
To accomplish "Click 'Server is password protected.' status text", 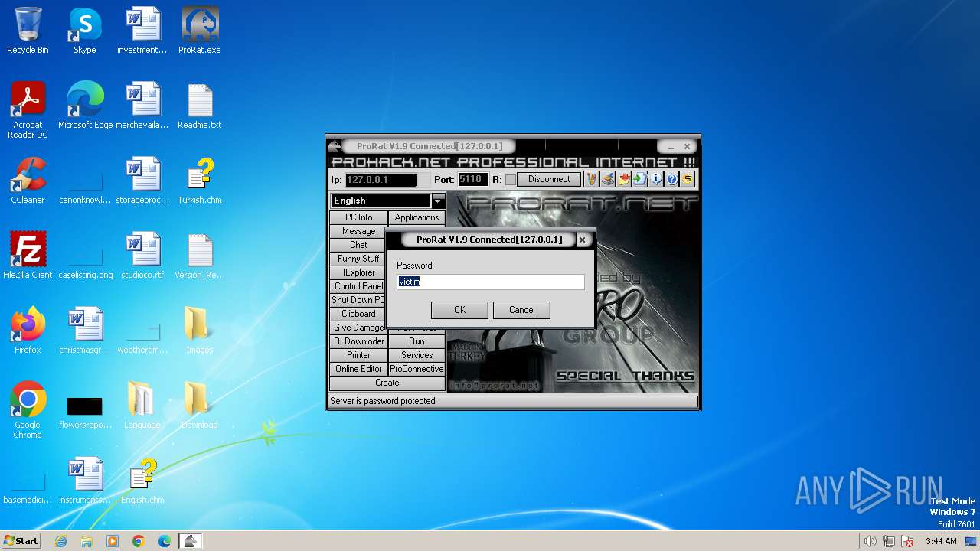I will [x=383, y=401].
